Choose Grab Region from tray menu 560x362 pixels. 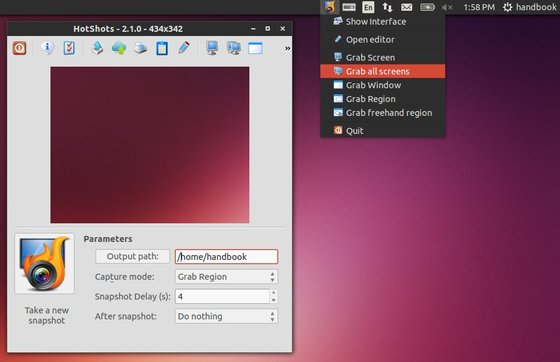pos(382,99)
